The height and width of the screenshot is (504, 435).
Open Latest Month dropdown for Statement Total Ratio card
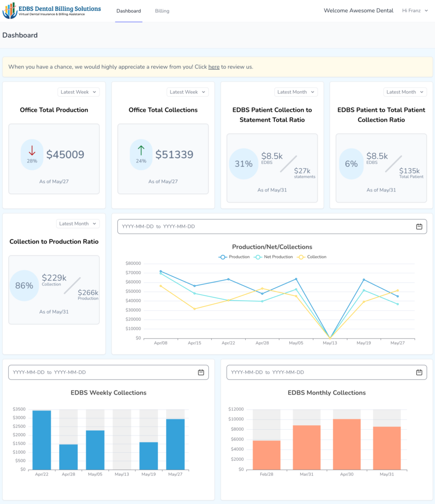296,92
